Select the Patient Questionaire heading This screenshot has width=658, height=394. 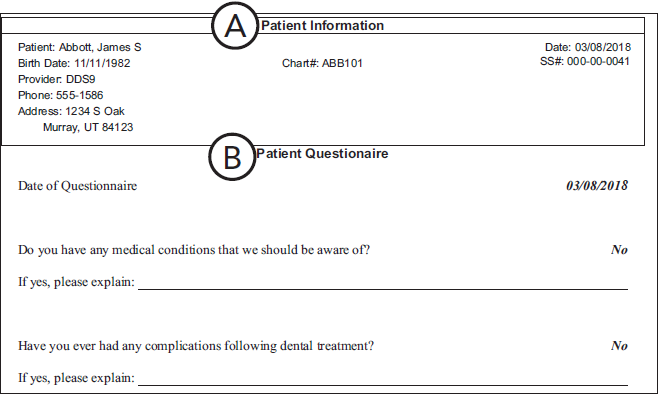322,154
